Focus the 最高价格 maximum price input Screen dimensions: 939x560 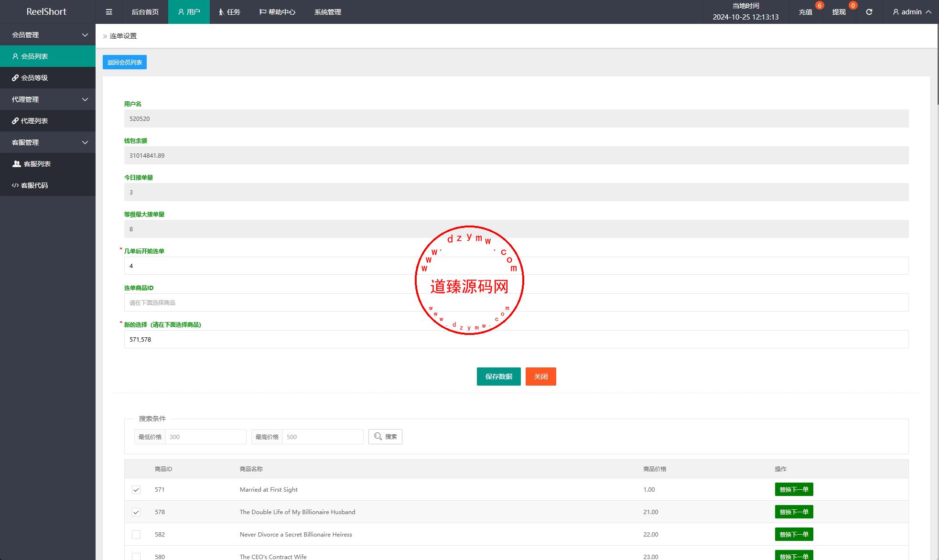323,437
